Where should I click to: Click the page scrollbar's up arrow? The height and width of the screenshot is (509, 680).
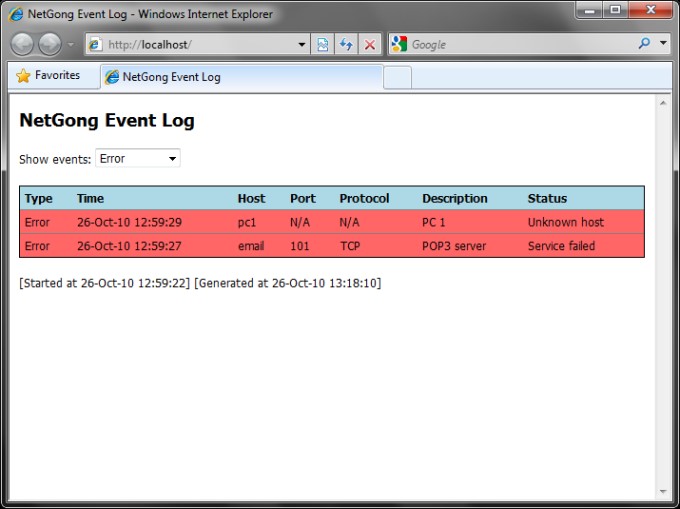[x=662, y=103]
